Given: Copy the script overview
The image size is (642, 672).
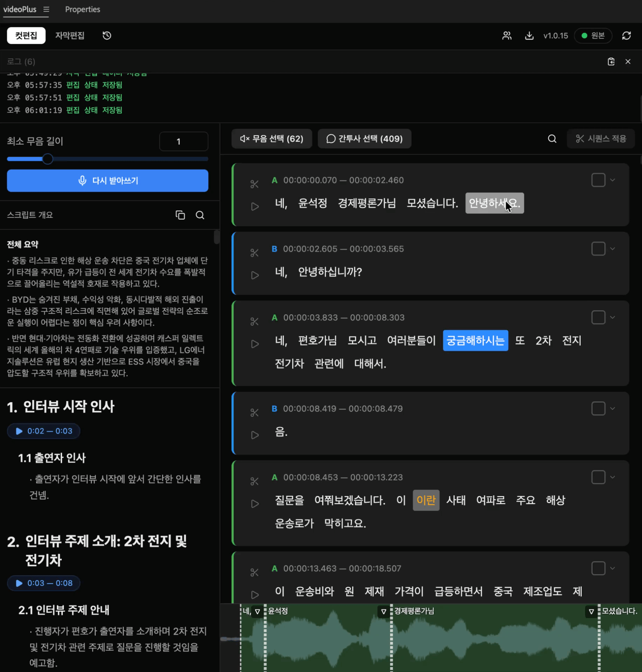Looking at the screenshot, I should coord(180,215).
